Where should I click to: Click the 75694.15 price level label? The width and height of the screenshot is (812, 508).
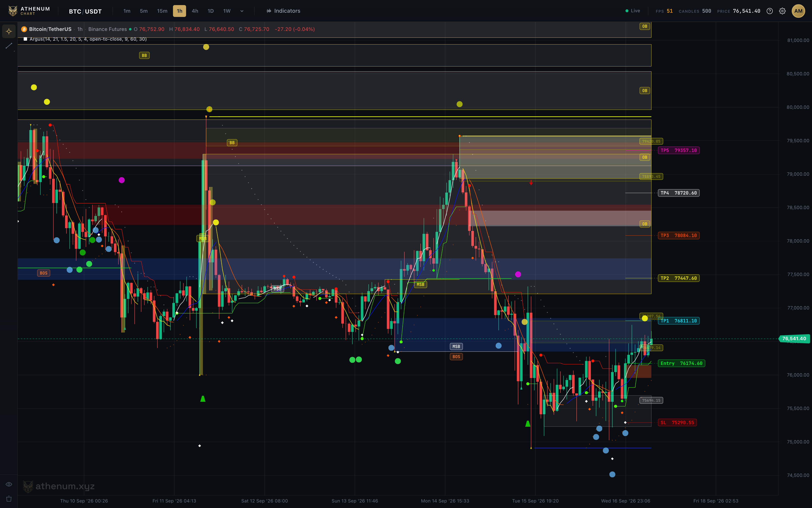click(651, 400)
